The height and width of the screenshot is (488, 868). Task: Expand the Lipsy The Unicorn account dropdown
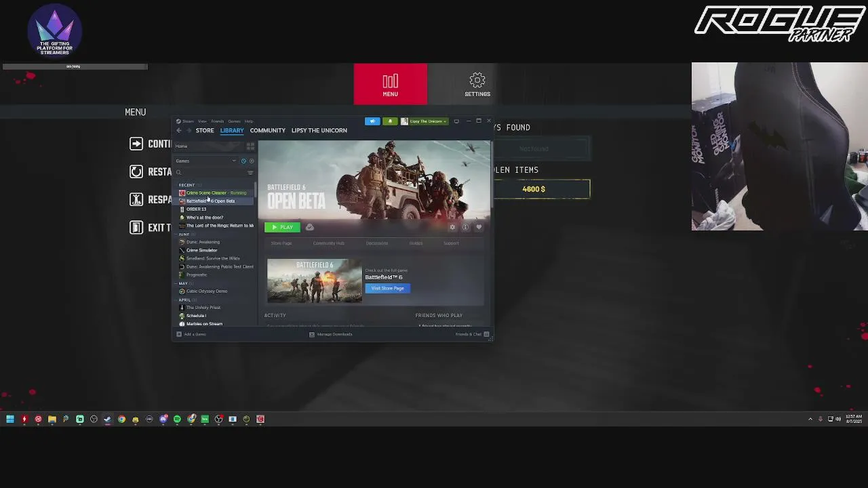[424, 121]
